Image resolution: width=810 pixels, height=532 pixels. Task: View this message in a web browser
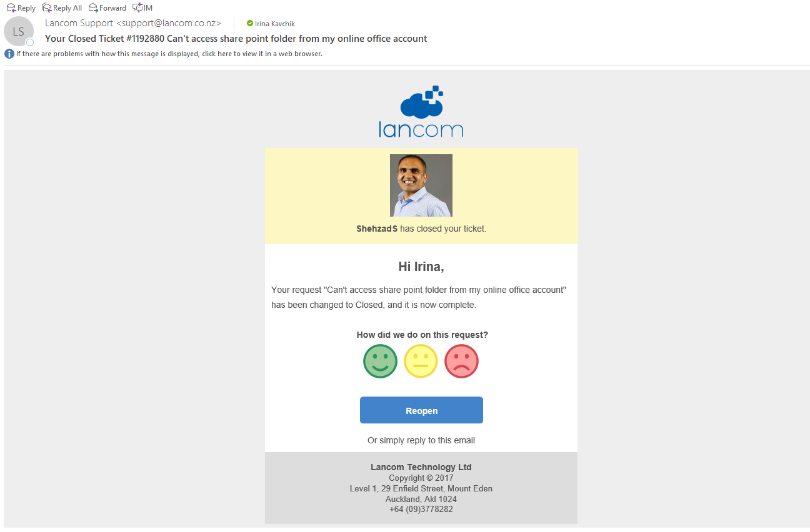click(x=169, y=54)
